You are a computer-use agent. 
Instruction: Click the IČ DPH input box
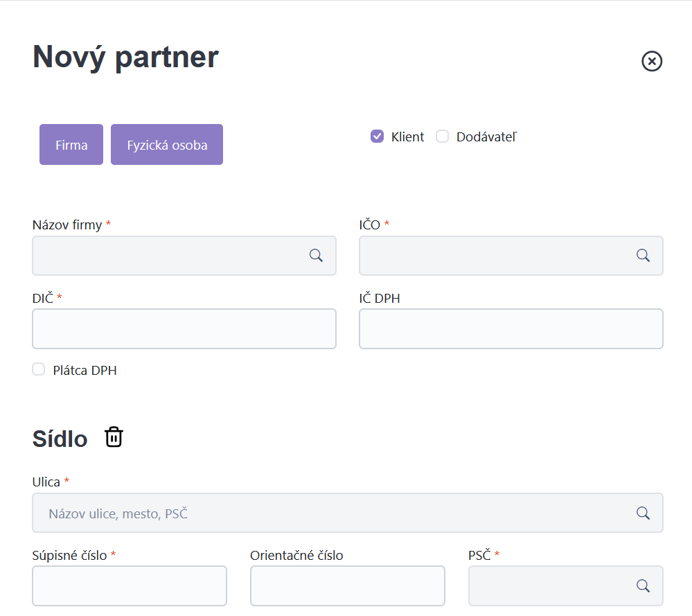(511, 329)
